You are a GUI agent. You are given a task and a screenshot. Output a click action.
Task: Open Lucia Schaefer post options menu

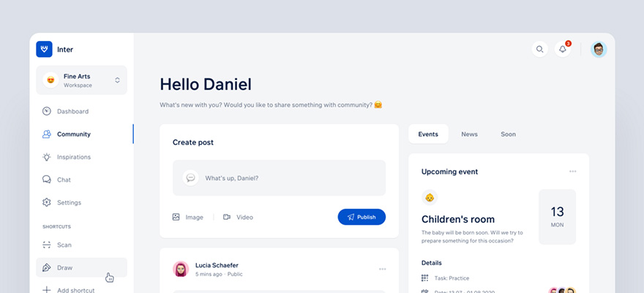pyautogui.click(x=382, y=269)
